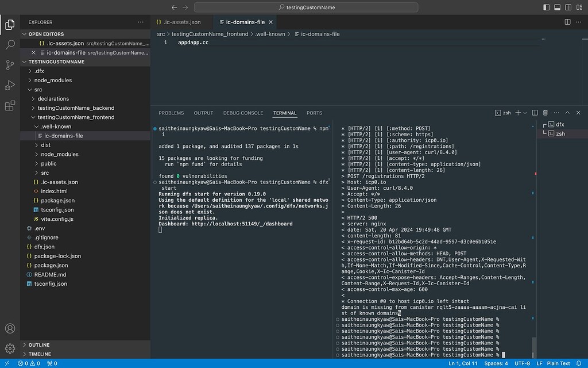
Task: Switch to the PROBLEMS tab
Action: pyautogui.click(x=171, y=113)
